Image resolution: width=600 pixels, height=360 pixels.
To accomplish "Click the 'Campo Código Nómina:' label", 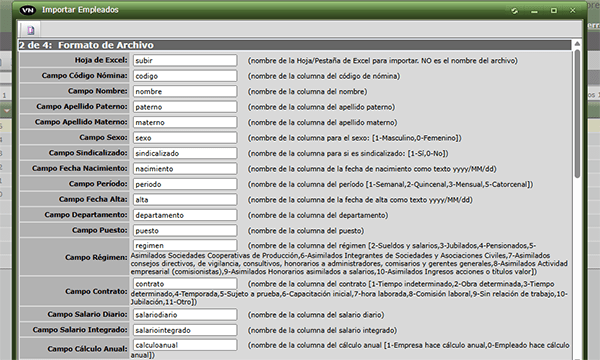I will pos(85,75).
